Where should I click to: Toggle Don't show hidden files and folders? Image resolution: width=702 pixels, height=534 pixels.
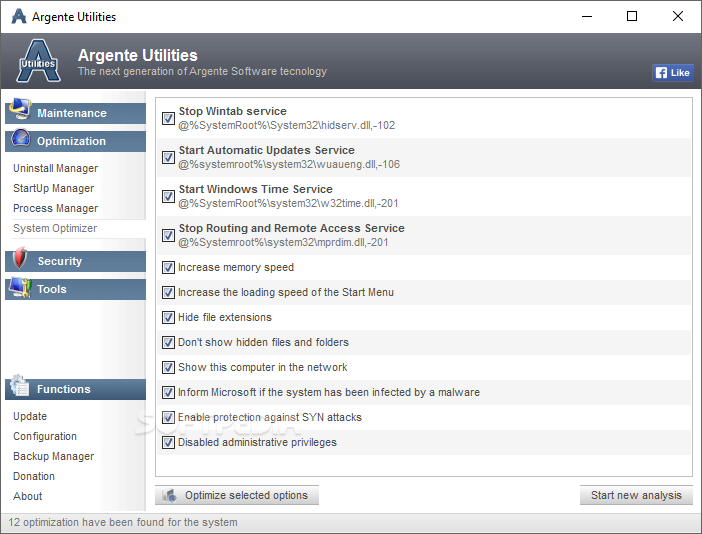[168, 342]
